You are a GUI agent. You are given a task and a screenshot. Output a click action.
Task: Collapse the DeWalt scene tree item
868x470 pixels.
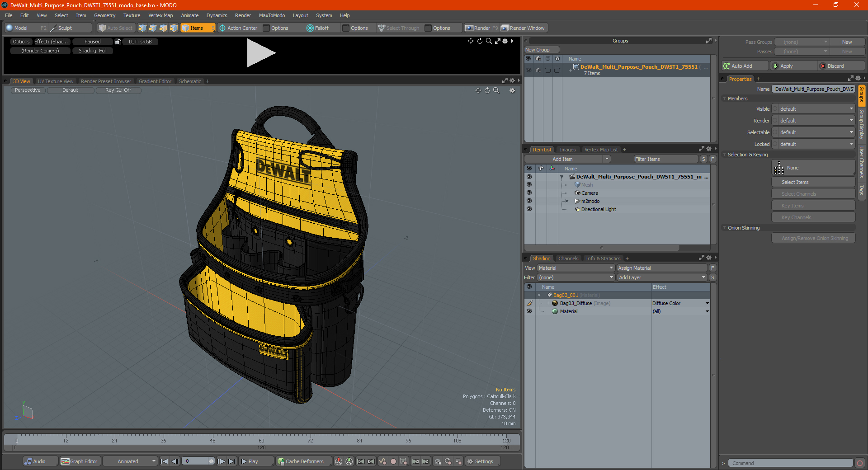pyautogui.click(x=561, y=177)
